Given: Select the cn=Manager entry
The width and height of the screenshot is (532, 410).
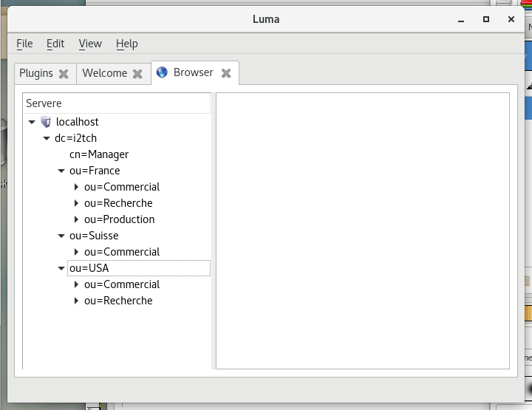Looking at the screenshot, I should pyautogui.click(x=99, y=154).
